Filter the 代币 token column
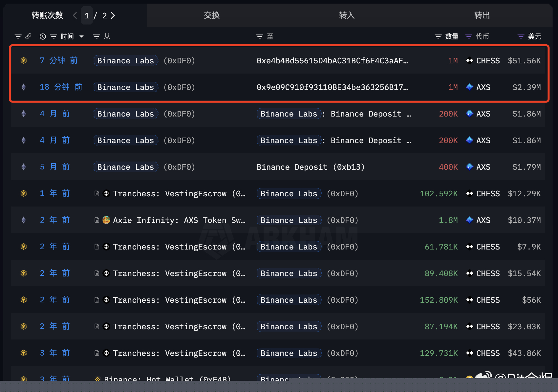This screenshot has height=392, width=558. [x=469, y=36]
